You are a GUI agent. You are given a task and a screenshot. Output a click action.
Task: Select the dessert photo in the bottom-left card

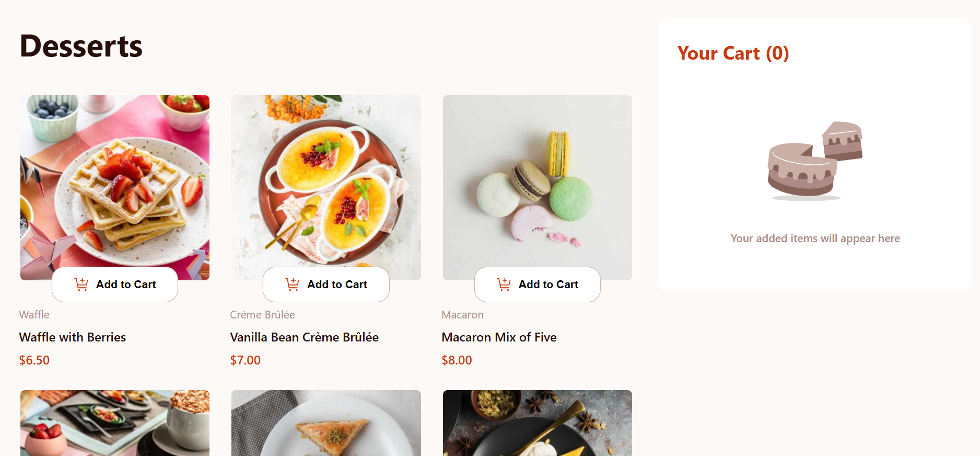coord(115,423)
